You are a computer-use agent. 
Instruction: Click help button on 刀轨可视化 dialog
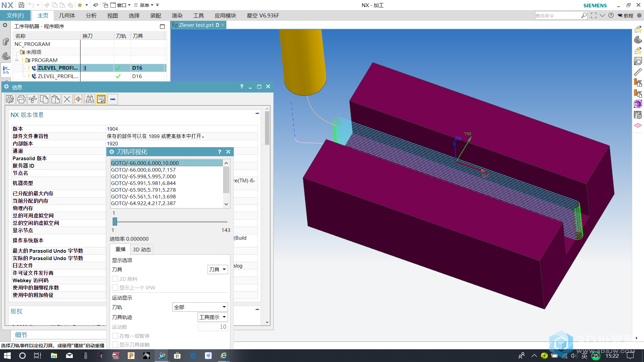[x=220, y=152]
